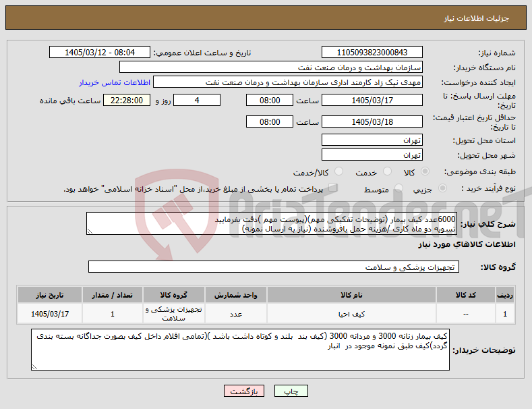Click the announcement date field 1405/03/12 - 08:04
This screenshot has height=409, width=532.
click(99, 53)
